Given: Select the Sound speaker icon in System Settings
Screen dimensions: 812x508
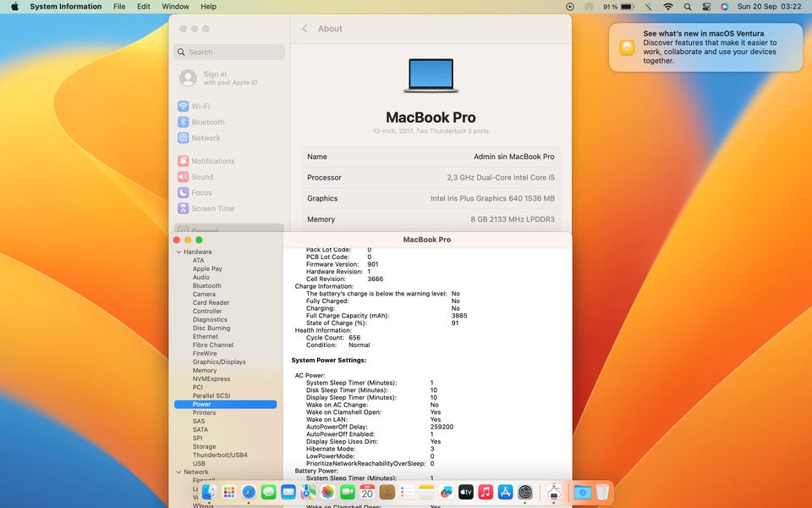Looking at the screenshot, I should 184,177.
